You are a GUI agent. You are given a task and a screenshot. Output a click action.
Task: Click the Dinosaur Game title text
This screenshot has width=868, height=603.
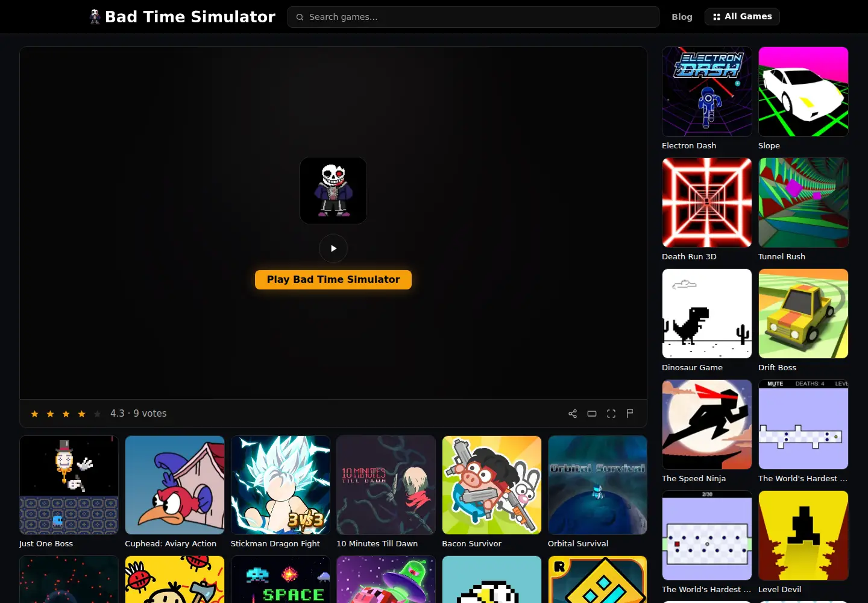click(x=692, y=368)
